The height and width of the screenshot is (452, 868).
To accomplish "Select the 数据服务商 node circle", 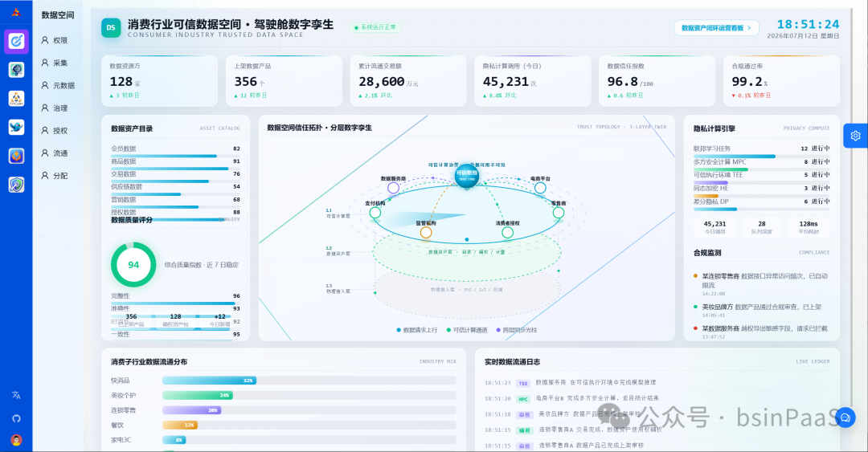I will [x=393, y=188].
